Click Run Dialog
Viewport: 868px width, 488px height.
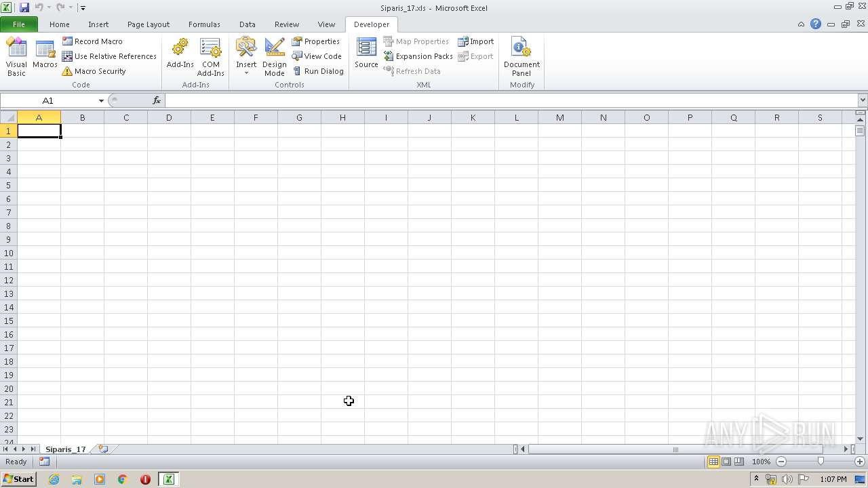coord(317,71)
